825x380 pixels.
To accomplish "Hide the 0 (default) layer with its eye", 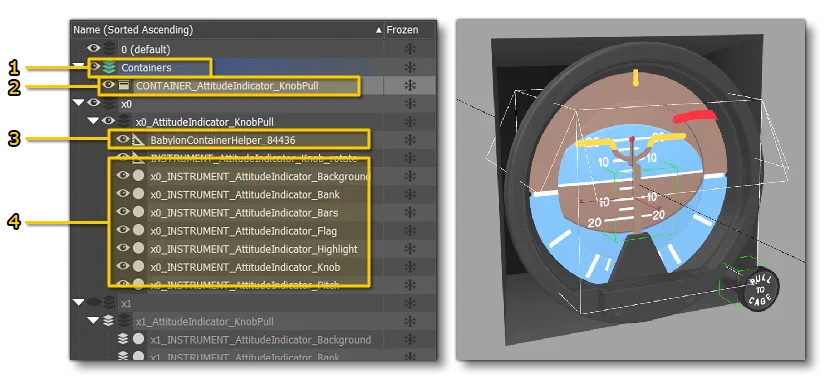I will coord(94,48).
